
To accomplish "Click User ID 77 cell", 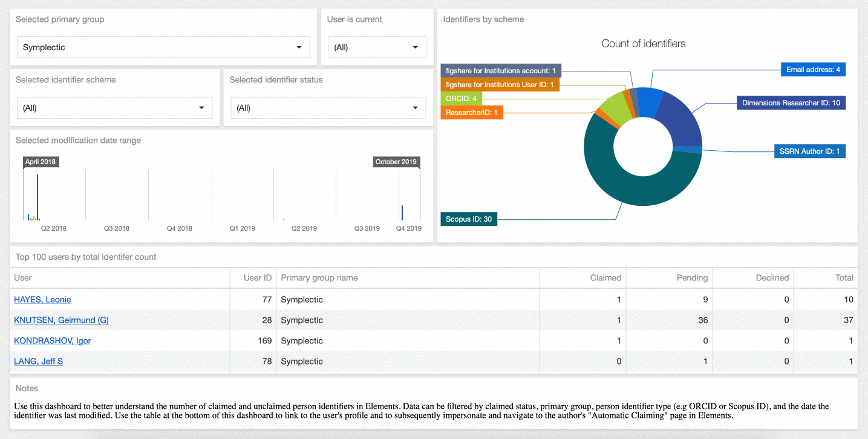I will coord(267,299).
